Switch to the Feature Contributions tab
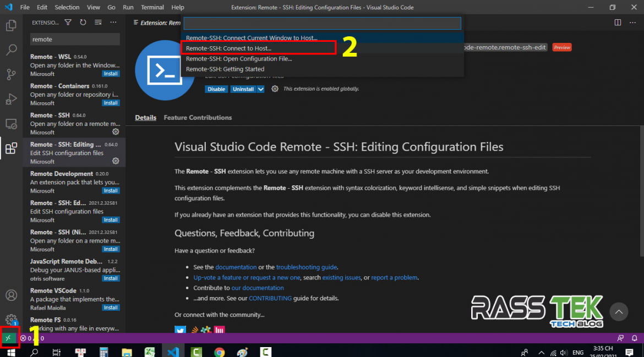 point(197,117)
